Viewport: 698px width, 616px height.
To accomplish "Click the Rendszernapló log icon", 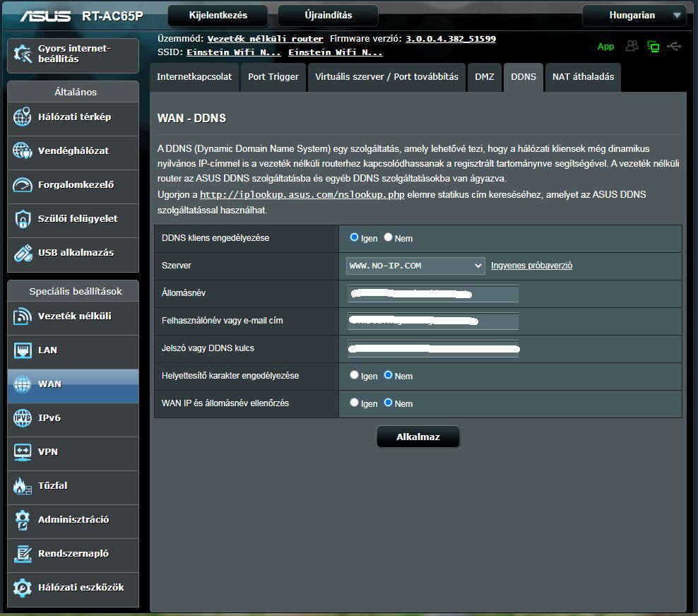I will click(x=23, y=553).
